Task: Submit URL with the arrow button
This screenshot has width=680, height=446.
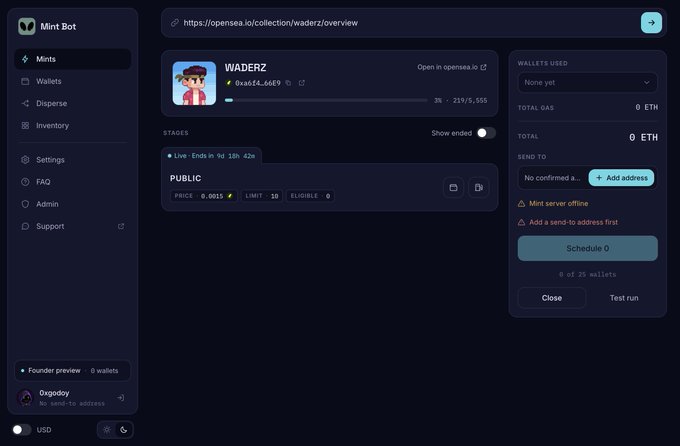Action: tap(651, 23)
